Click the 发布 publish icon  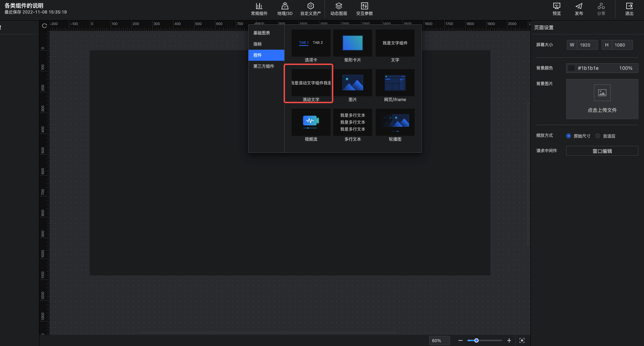pos(579,9)
